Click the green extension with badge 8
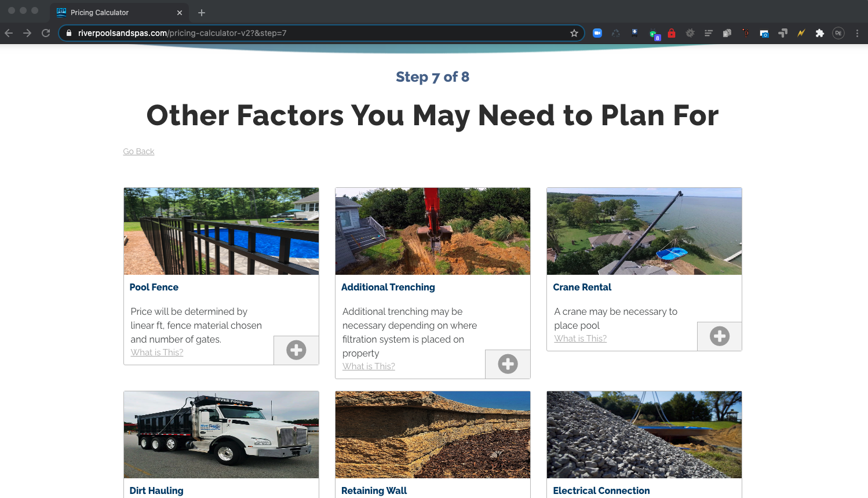 (654, 34)
